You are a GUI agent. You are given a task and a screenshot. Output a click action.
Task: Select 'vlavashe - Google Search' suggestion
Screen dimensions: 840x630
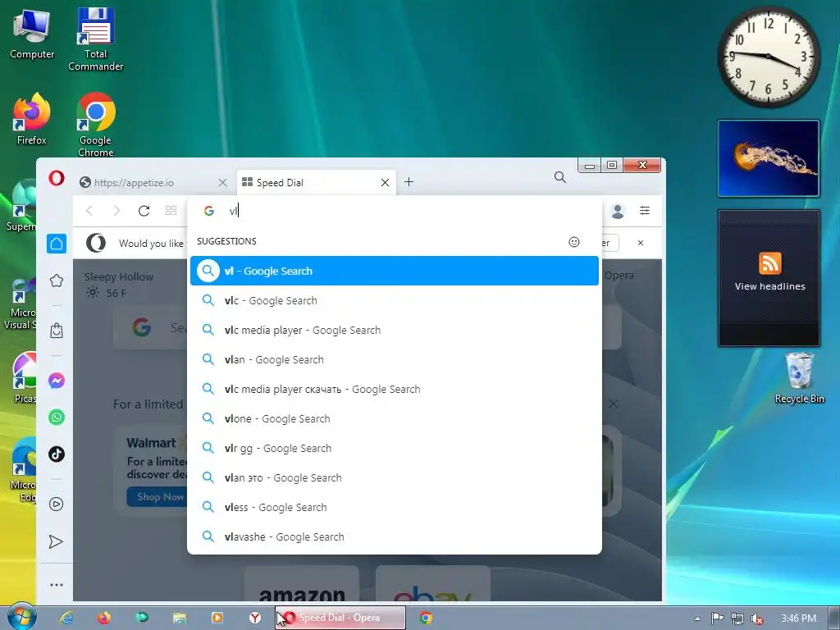[x=395, y=536]
